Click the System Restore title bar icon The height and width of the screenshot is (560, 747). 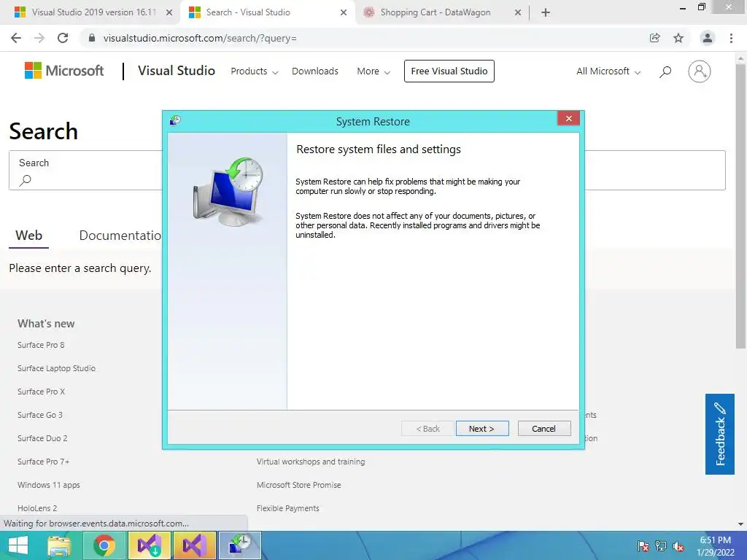(x=175, y=120)
